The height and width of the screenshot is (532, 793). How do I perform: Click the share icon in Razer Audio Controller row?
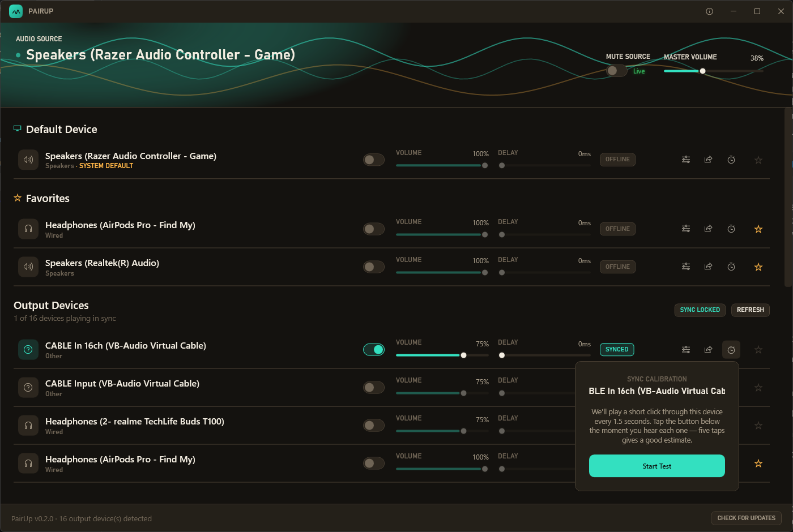click(x=708, y=160)
